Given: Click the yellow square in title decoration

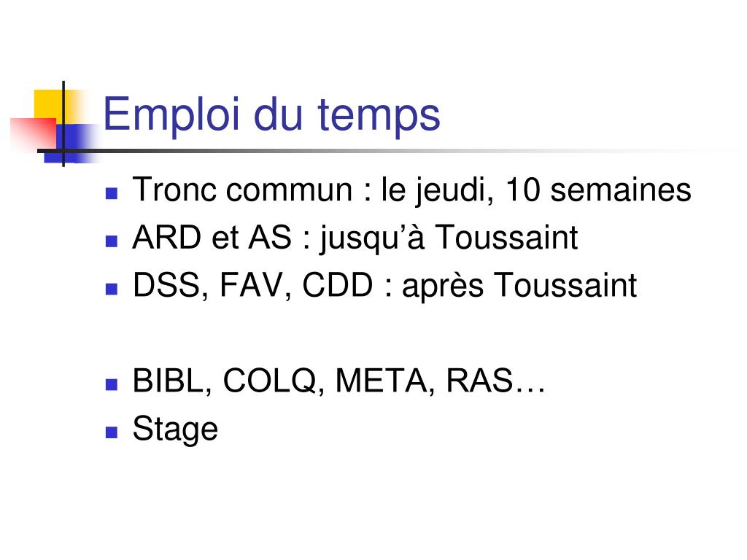Looking at the screenshot, I should pos(50,105).
